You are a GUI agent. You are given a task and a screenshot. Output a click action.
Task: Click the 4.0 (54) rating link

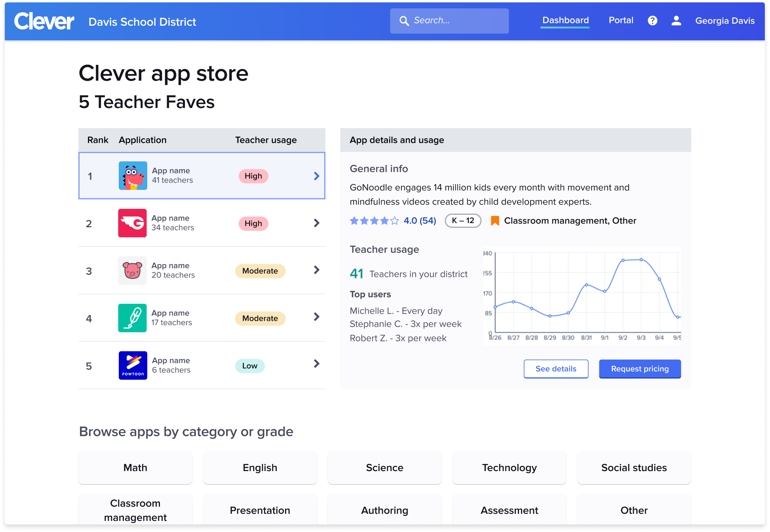click(420, 221)
